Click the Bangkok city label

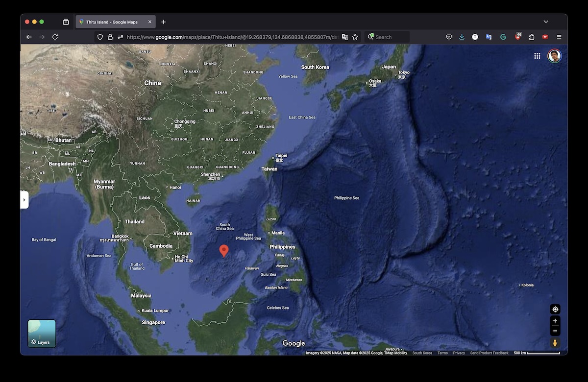coord(121,236)
